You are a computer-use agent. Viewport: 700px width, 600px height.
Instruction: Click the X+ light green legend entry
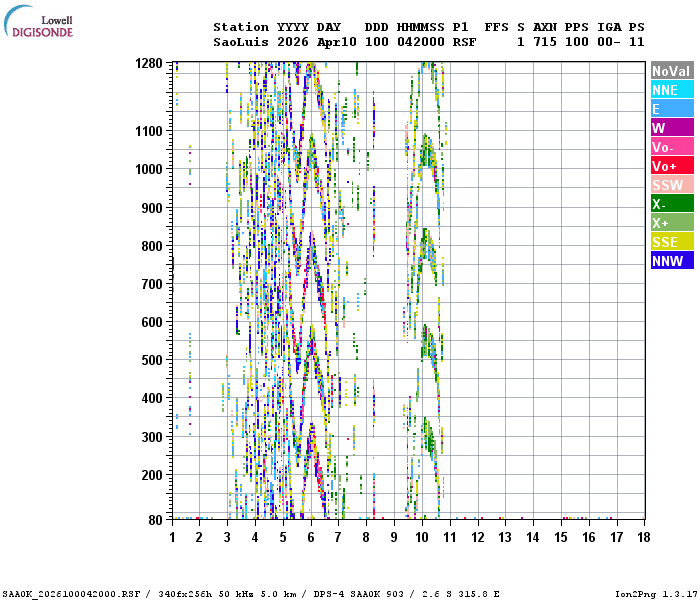tap(671, 223)
